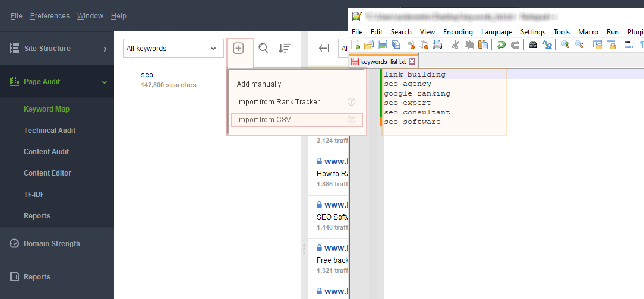The height and width of the screenshot is (299, 644).
Task: Open Notepad++ Search menu
Action: click(401, 32)
